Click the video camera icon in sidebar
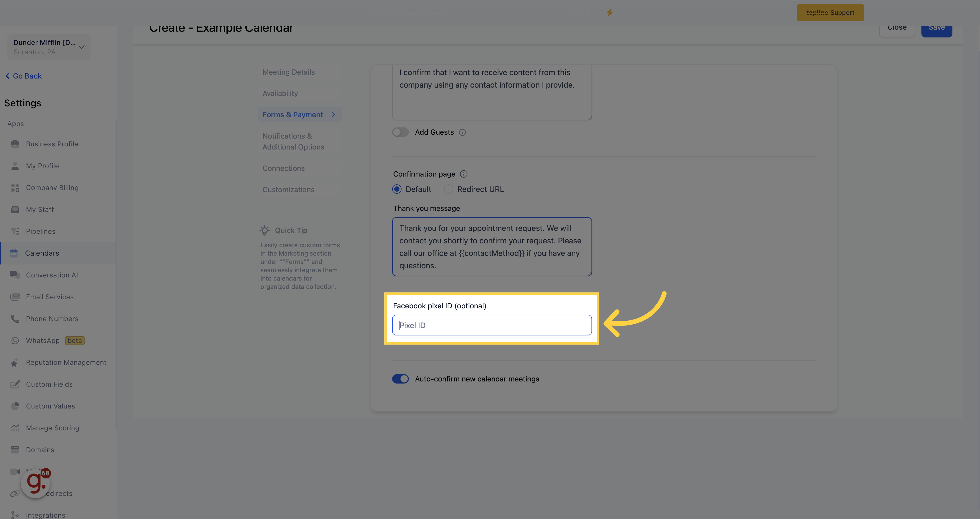The height and width of the screenshot is (519, 980). (15, 471)
